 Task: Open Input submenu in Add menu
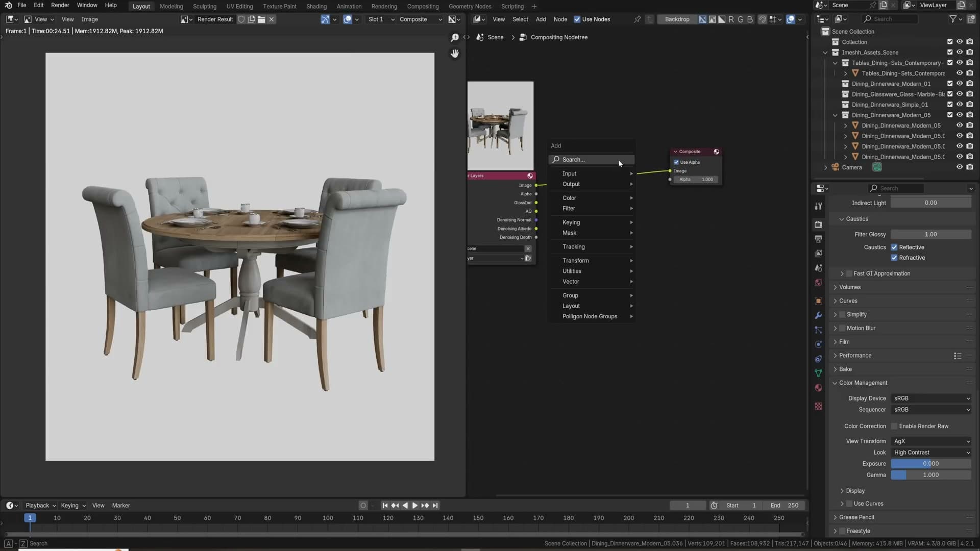(x=592, y=174)
